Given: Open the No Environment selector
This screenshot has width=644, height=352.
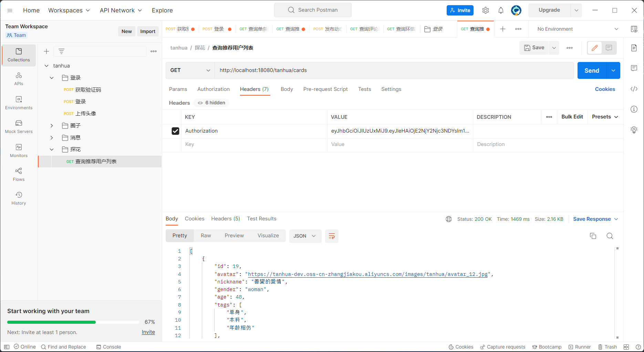Looking at the screenshot, I should (578, 29).
